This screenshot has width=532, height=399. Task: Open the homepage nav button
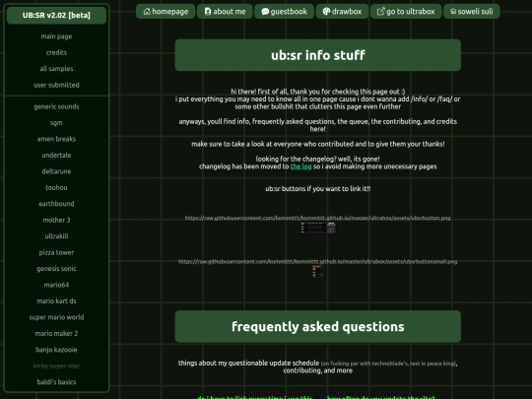[166, 12]
